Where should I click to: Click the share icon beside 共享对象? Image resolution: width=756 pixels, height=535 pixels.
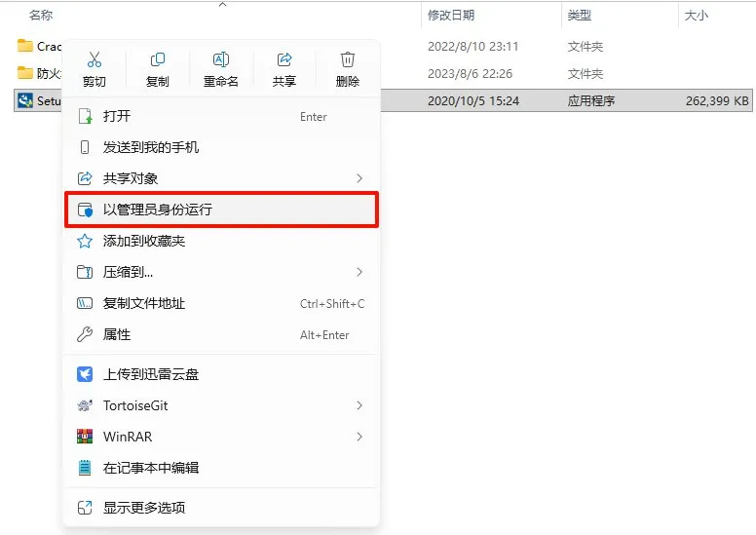coord(85,178)
